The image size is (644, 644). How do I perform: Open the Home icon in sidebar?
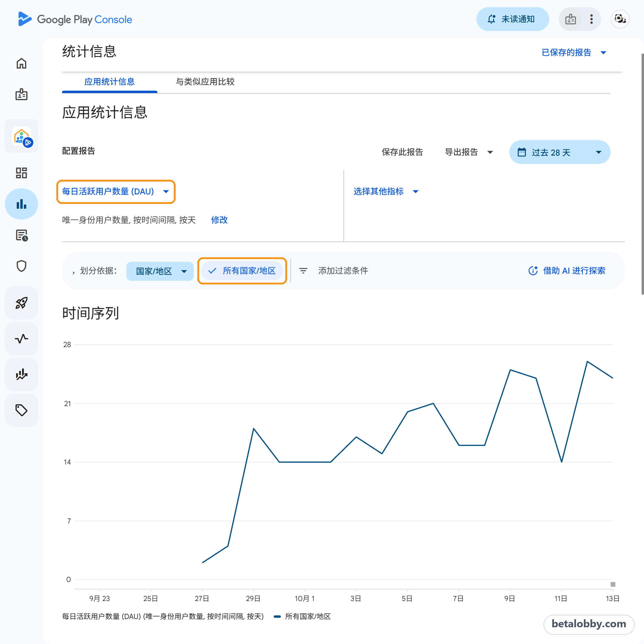(x=21, y=63)
